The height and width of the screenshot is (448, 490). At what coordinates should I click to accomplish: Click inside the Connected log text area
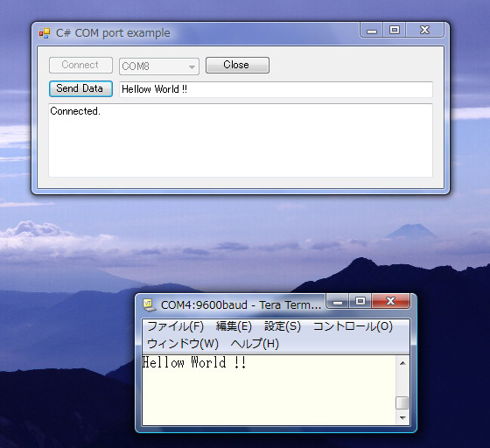tap(241, 140)
